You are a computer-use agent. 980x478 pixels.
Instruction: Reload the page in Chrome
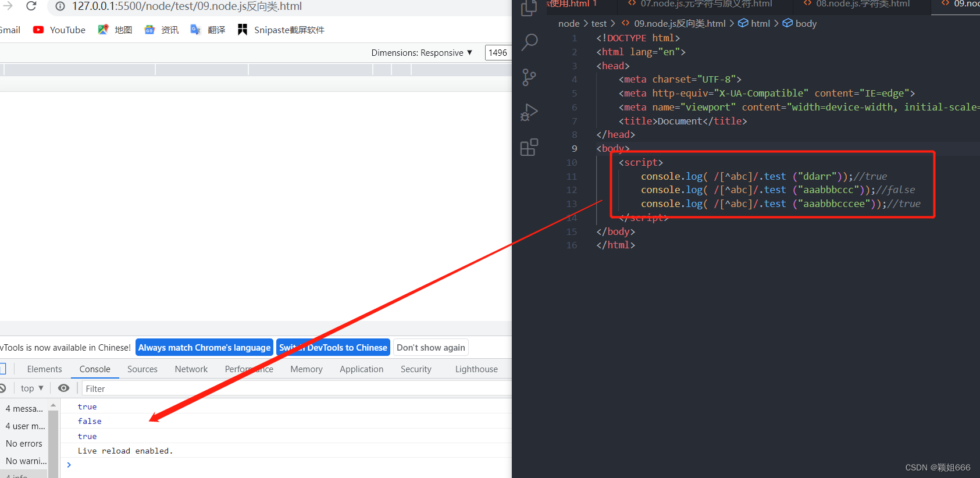coord(31,6)
